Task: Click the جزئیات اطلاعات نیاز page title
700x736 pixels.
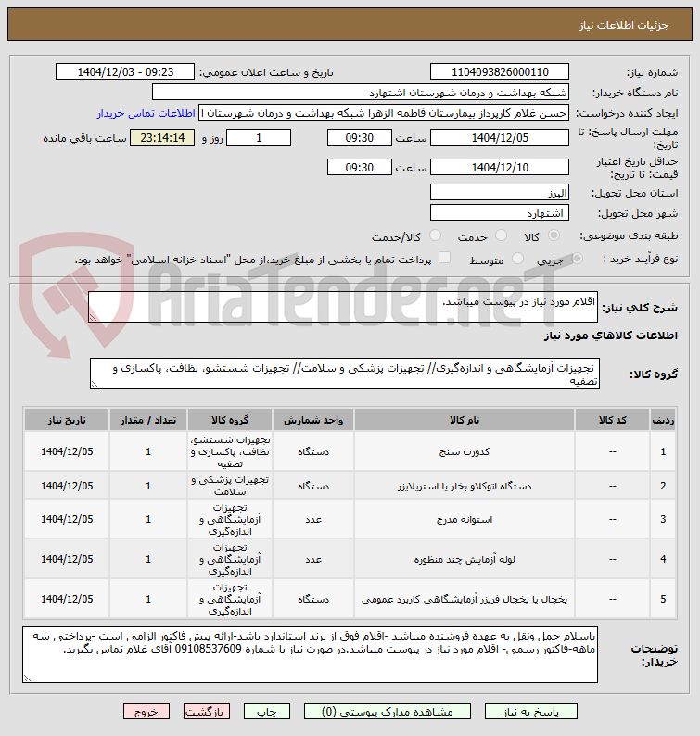Action: [x=623, y=25]
